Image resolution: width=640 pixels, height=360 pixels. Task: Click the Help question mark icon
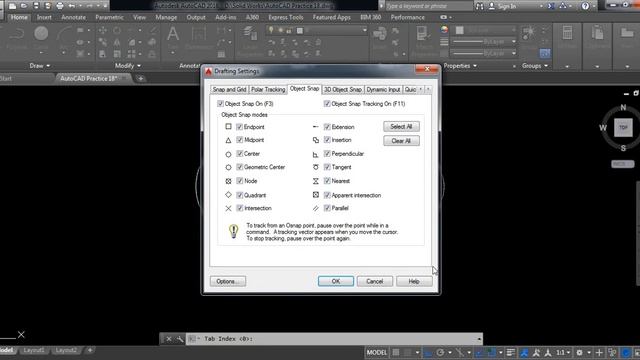click(x=585, y=6)
